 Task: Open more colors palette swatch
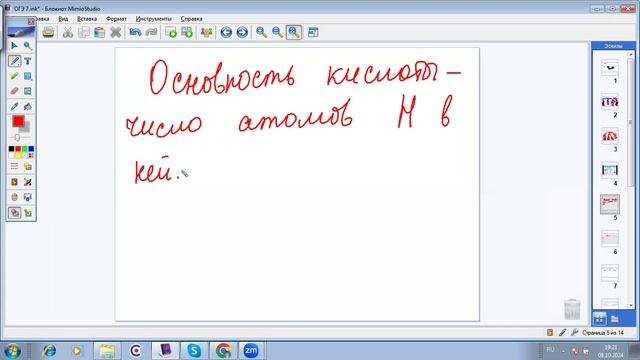pyautogui.click(x=31, y=156)
